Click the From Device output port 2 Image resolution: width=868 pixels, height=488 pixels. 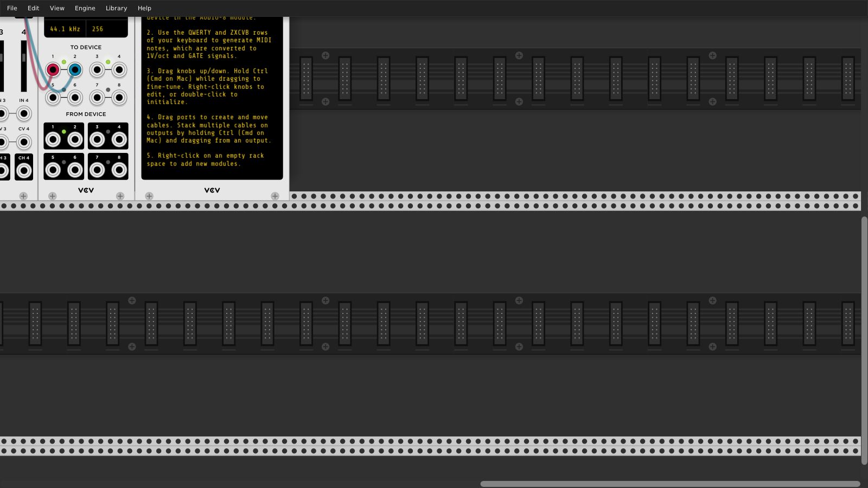click(75, 139)
